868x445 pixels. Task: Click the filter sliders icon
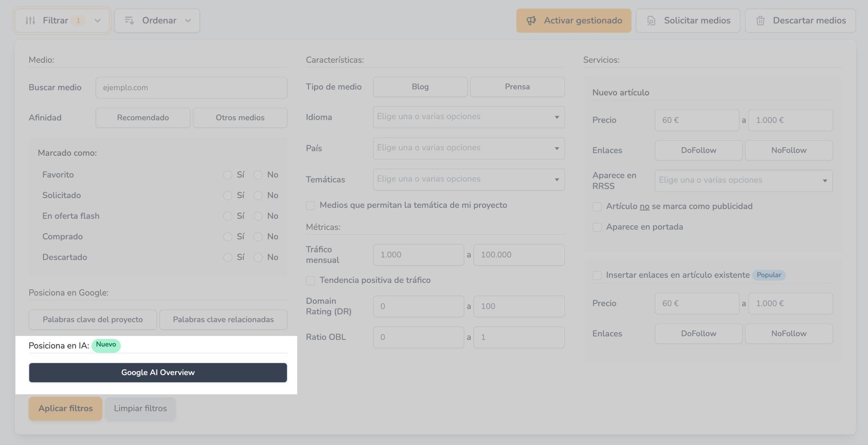click(30, 20)
